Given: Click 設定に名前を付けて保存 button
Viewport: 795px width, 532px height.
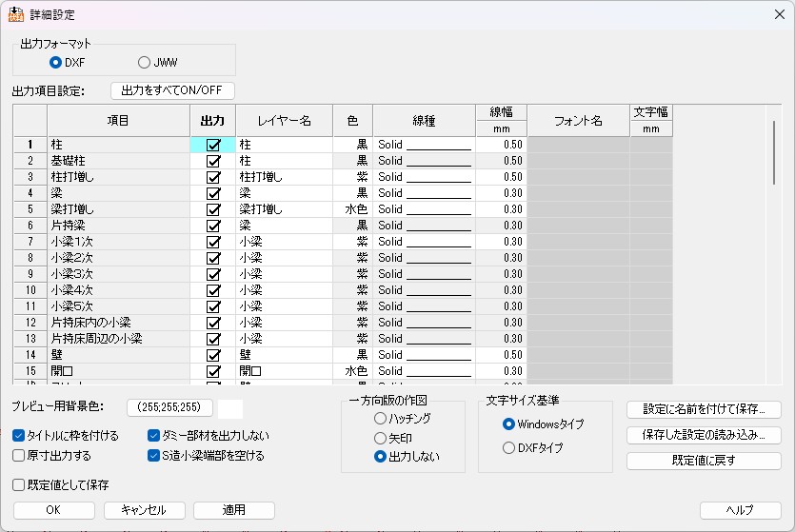Looking at the screenshot, I should click(x=704, y=410).
